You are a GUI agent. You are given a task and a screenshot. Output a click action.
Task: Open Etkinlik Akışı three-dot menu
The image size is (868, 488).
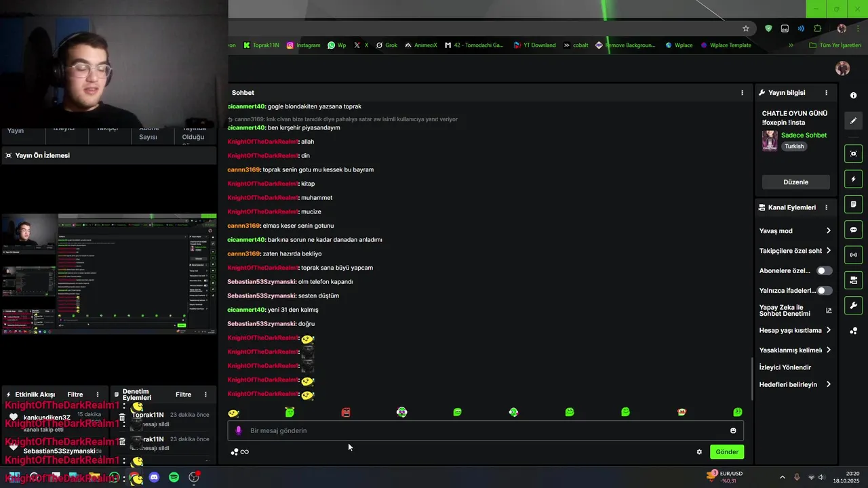coord(98,394)
